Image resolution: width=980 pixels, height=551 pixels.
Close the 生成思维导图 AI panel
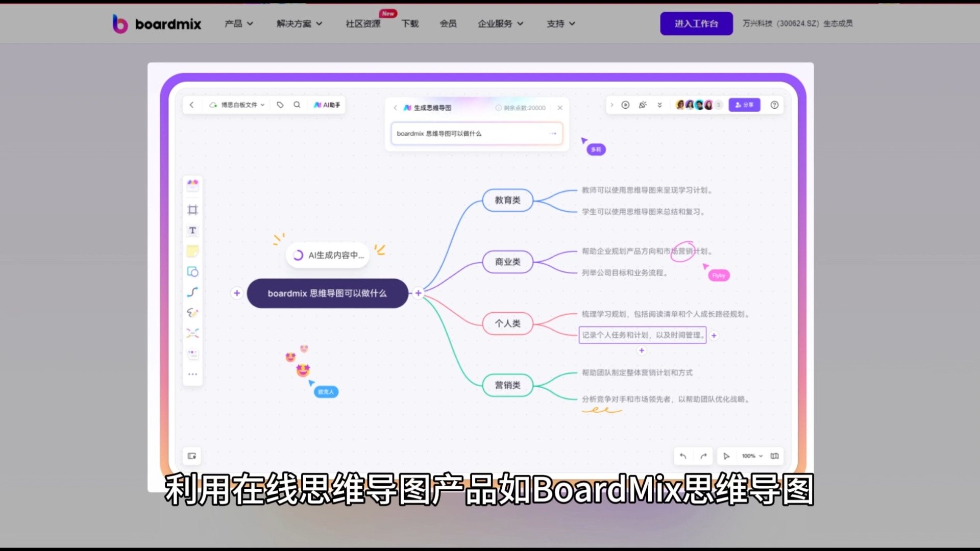tap(560, 108)
